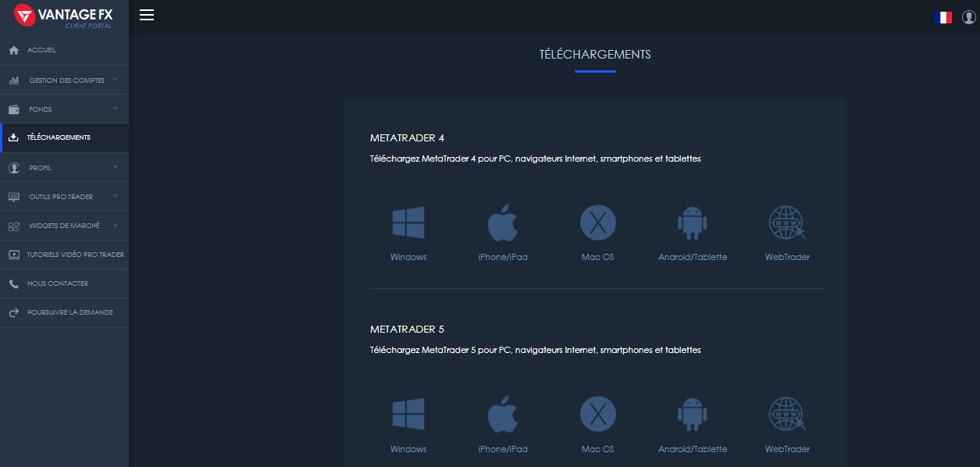The height and width of the screenshot is (467, 980).
Task: Download MetaTrader 4 for Windows icon
Action: click(408, 223)
